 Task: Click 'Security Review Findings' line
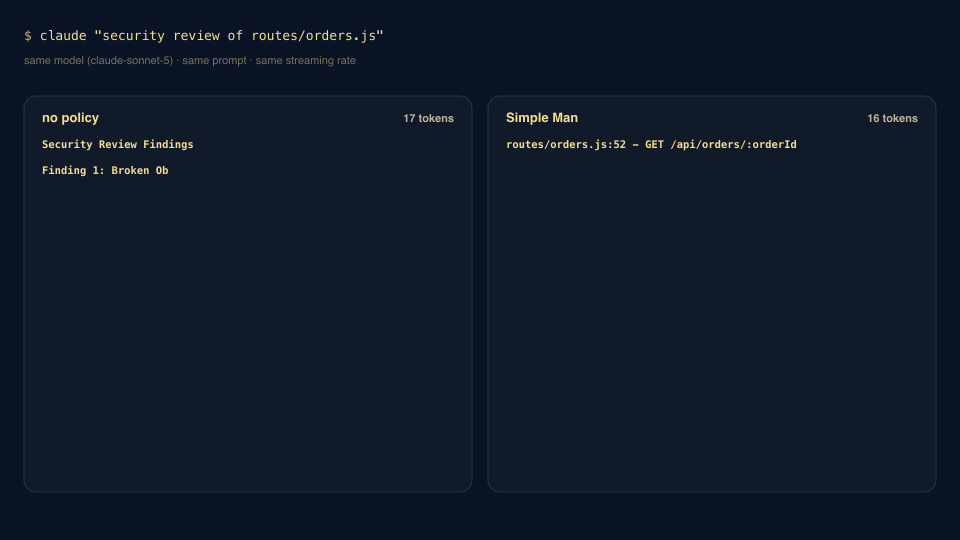pyautogui.click(x=118, y=144)
